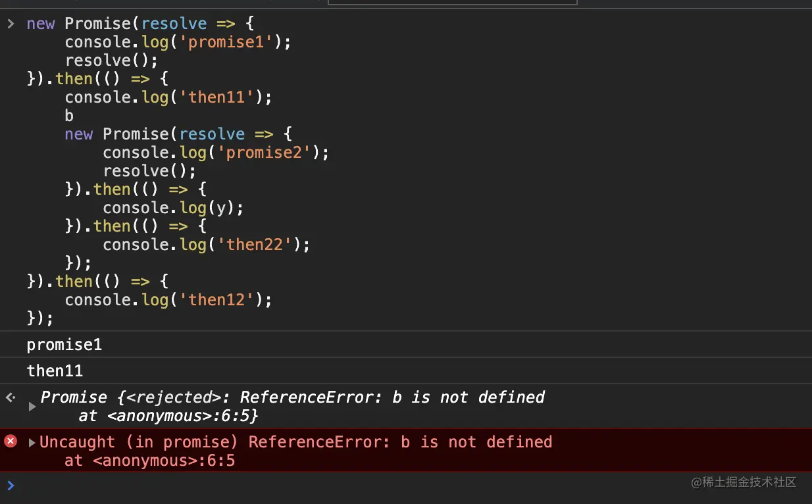
Task: Click the code line console.log(y)
Action: [x=173, y=208]
